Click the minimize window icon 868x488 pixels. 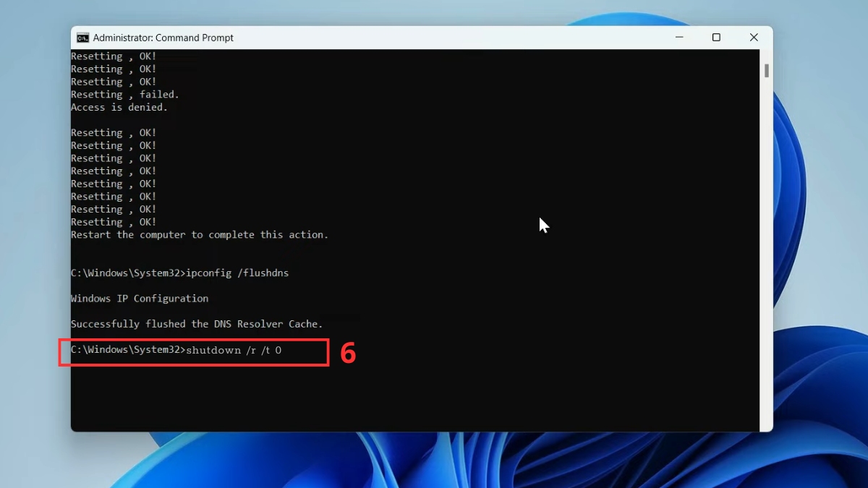pyautogui.click(x=678, y=37)
